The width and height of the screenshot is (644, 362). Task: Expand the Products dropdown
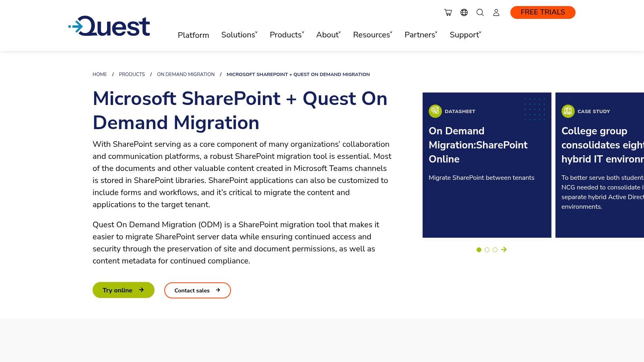click(x=286, y=35)
